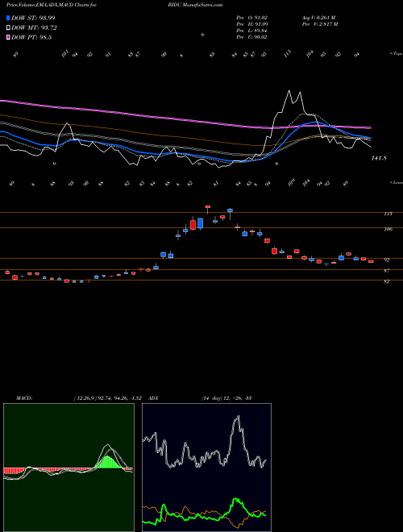Click the 106 price level label
The image size is (403, 532).
pos(388,230)
